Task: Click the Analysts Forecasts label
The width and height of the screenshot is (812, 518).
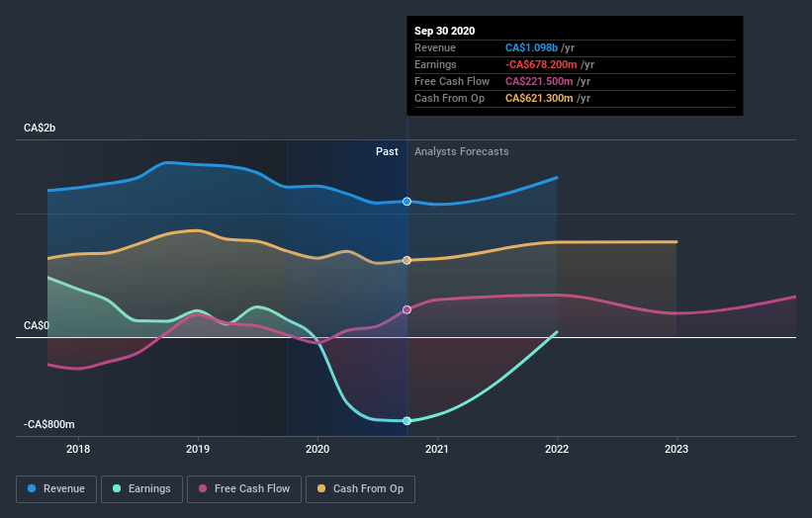Action: 462,151
